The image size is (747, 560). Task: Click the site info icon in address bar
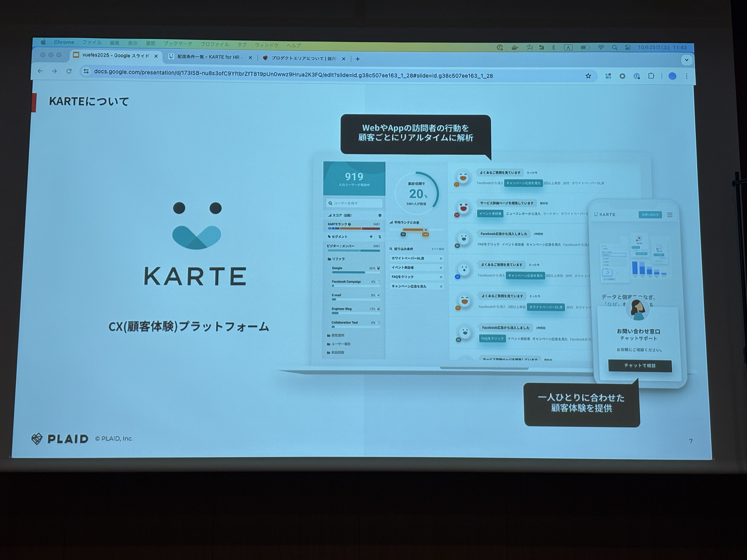click(x=86, y=71)
